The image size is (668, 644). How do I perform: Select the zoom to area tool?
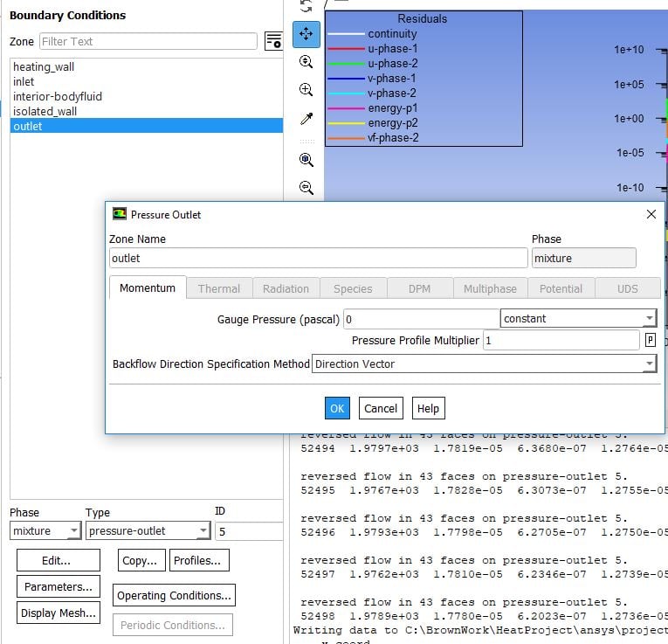pyautogui.click(x=306, y=89)
